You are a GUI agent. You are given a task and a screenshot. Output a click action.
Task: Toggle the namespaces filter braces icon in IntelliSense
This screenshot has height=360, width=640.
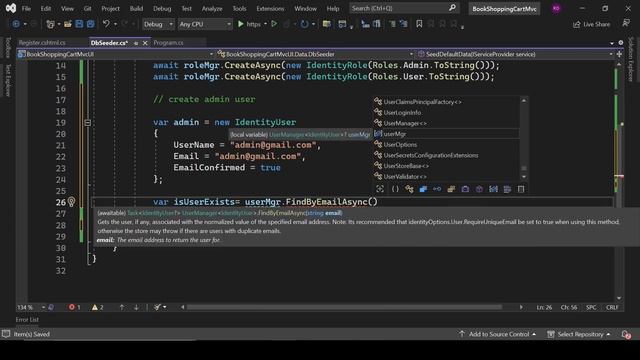tap(395, 189)
